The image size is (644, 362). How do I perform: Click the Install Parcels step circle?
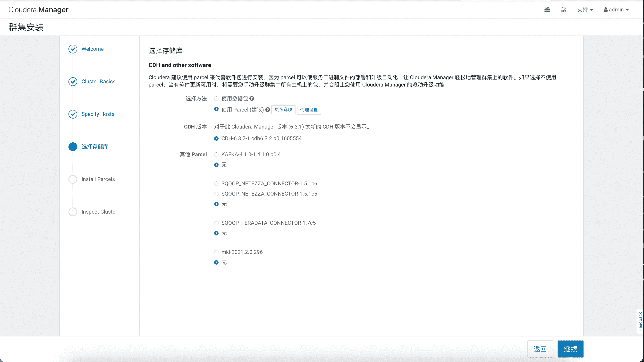point(73,179)
